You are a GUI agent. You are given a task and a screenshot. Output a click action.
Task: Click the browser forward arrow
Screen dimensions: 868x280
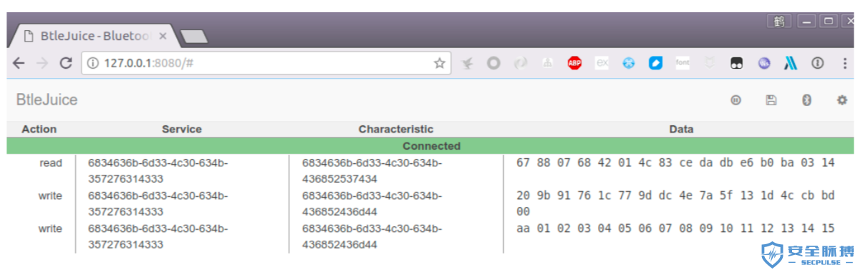[x=42, y=63]
